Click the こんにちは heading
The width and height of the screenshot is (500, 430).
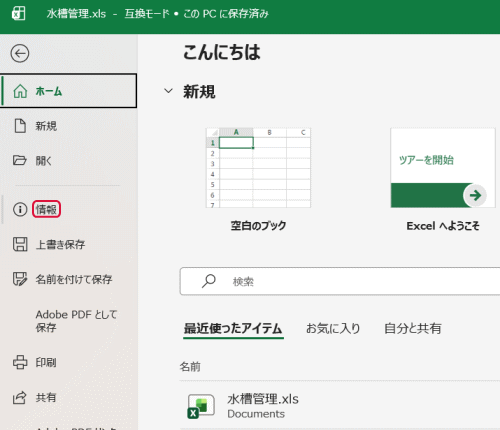point(222,52)
